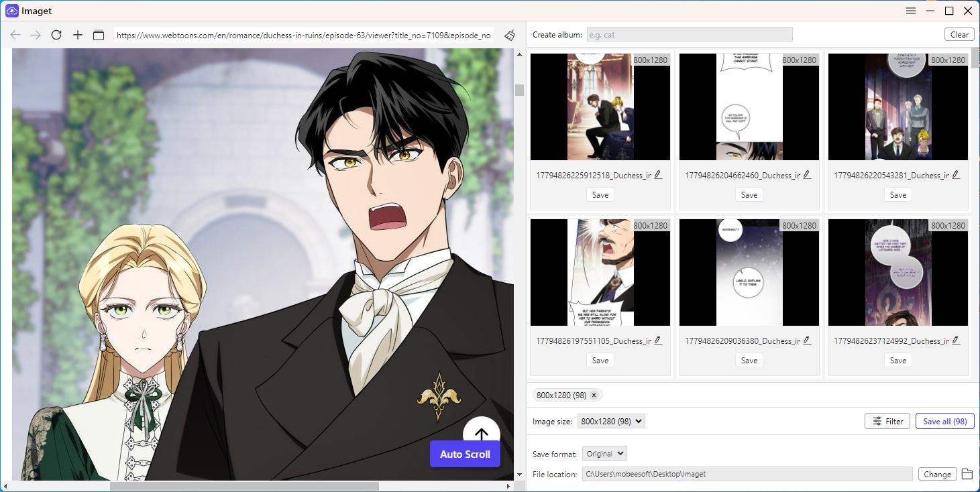Select thumbnail with purple dark speech bubbles
The width and height of the screenshot is (980, 492).
click(x=898, y=272)
